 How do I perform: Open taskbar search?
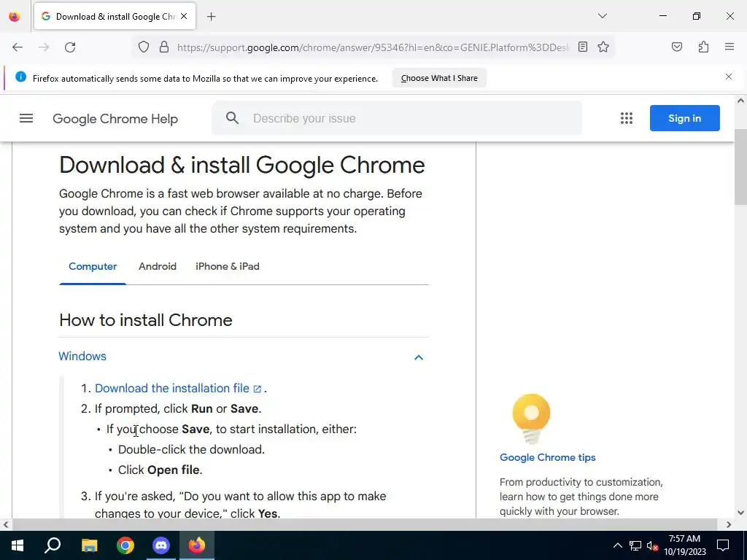(53, 545)
